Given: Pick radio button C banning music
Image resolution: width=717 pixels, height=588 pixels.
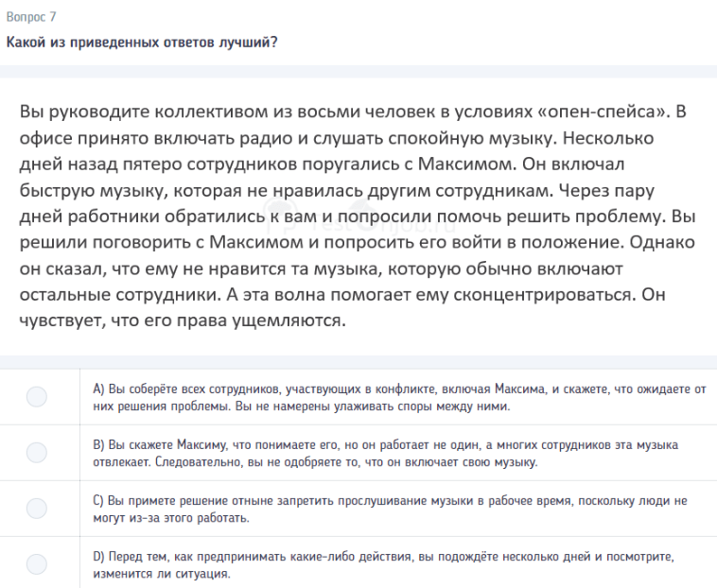Looking at the screenshot, I should click(x=37, y=509).
